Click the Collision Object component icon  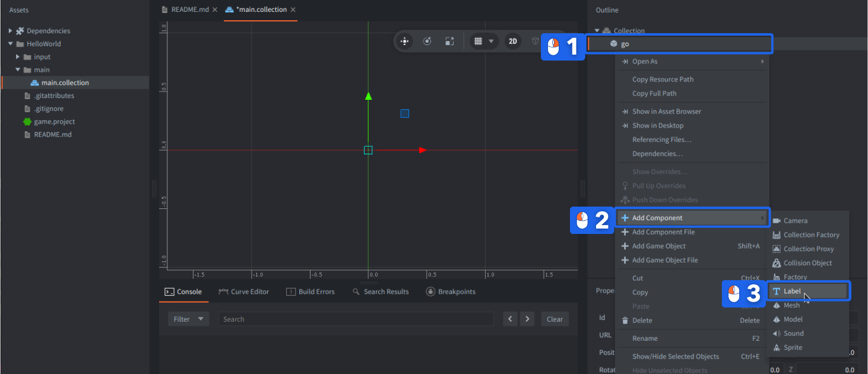[777, 263]
